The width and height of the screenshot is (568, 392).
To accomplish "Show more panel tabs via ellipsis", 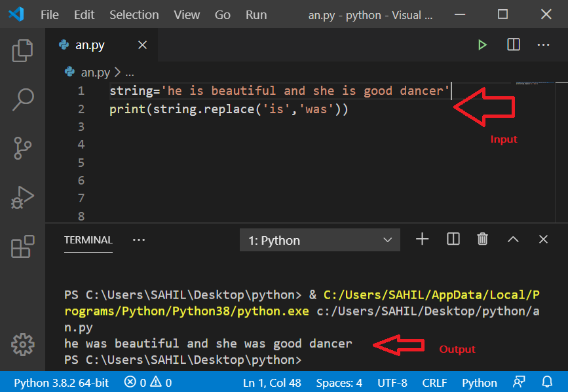I will 139,240.
